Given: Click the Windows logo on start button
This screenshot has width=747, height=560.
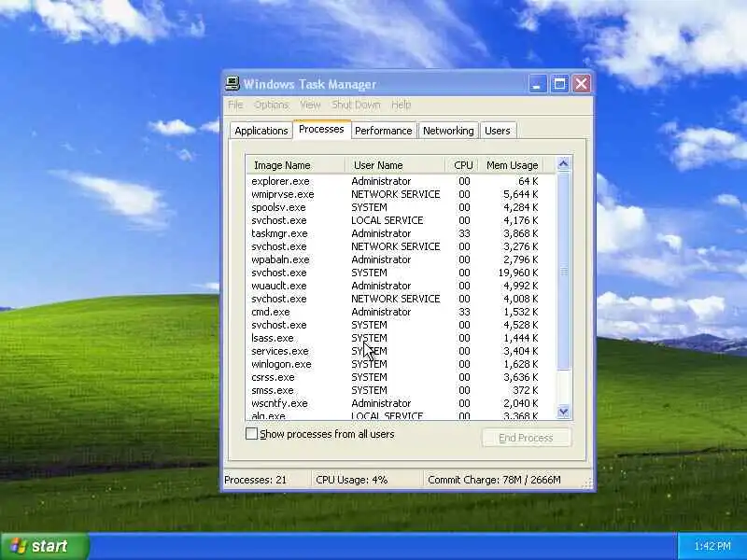Looking at the screenshot, I should (x=18, y=546).
